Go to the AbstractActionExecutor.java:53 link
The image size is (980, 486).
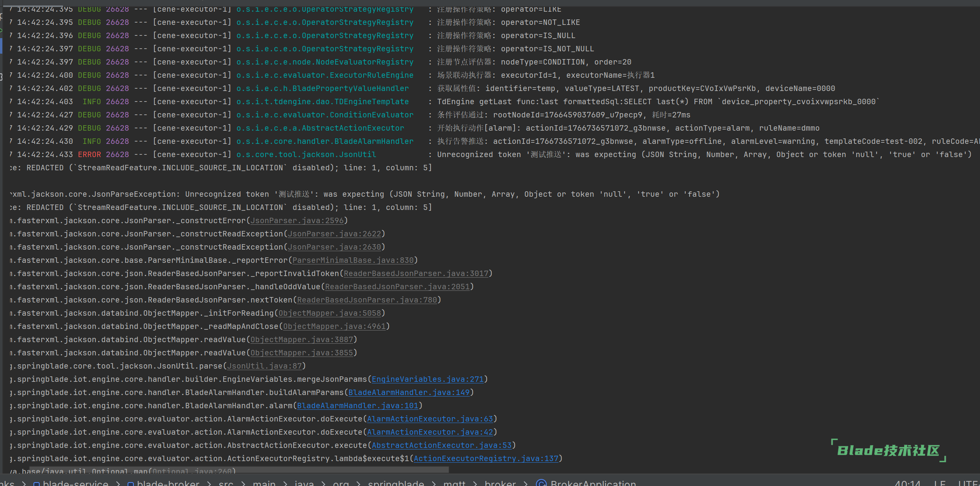coord(441,445)
